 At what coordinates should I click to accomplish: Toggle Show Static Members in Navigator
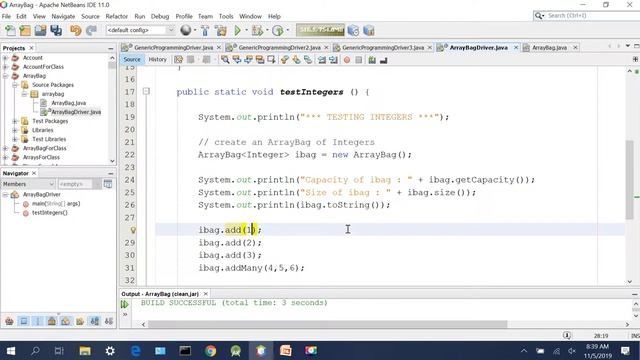38,321
